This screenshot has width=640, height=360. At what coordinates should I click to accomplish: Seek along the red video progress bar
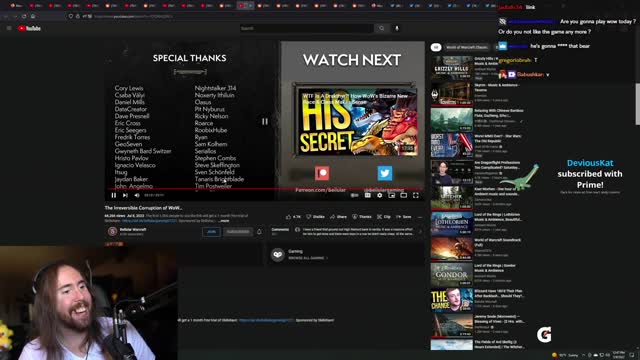pos(265,189)
